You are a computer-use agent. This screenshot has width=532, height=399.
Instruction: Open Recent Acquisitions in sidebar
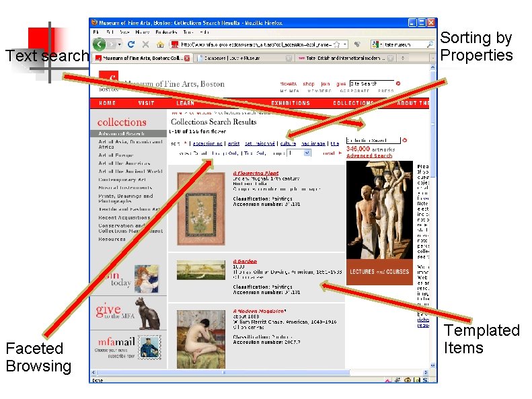click(x=124, y=217)
